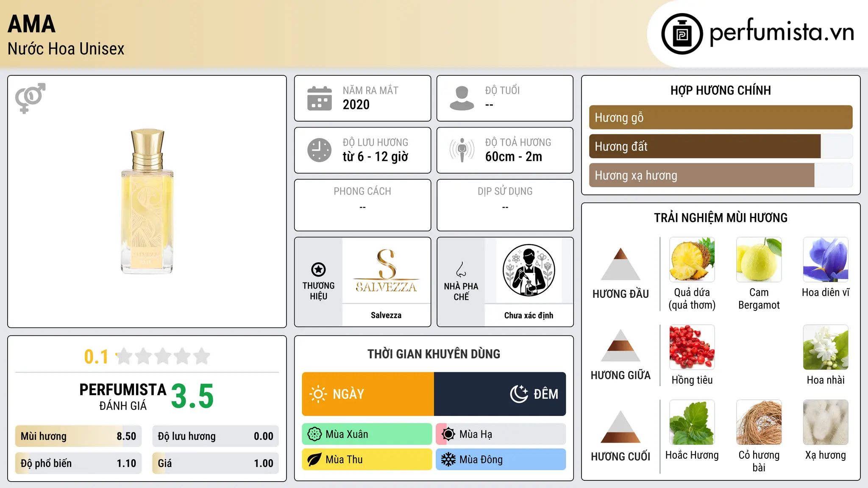Viewport: 868px width, 488px height.
Task: Click the sillage icon beside Độ toả hương
Action: [462, 150]
